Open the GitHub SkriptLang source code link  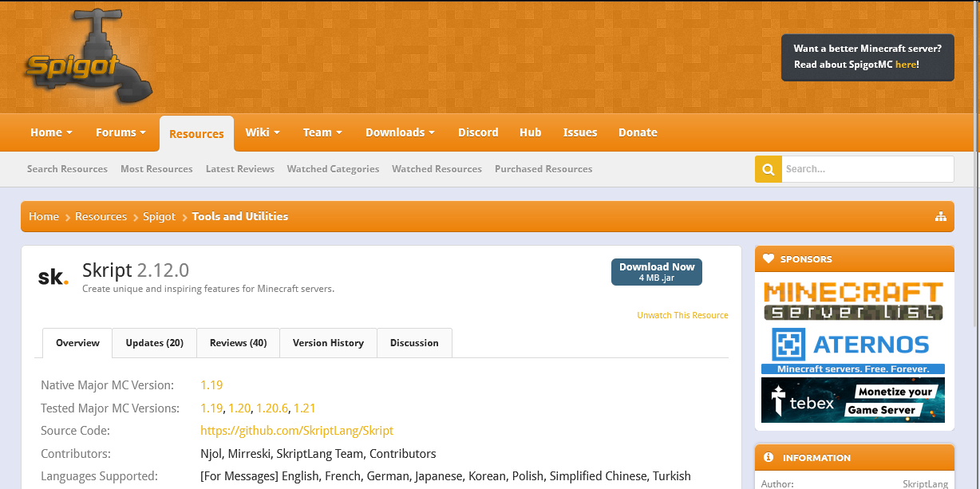pos(297,431)
